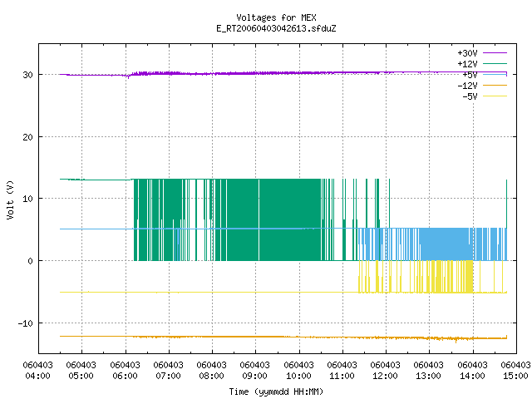Click the y-axis tick label 30
Screen dimensions: 532x399
(x=27, y=75)
